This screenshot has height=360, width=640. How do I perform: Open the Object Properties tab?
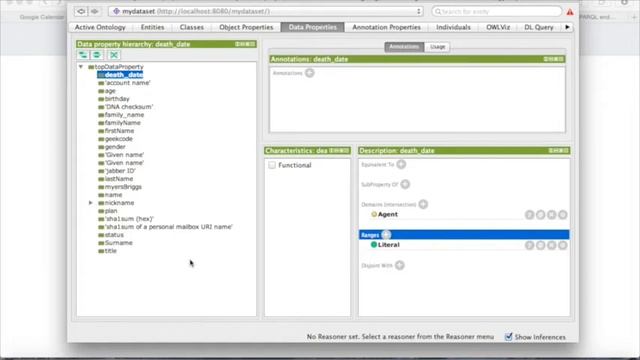pos(246,27)
